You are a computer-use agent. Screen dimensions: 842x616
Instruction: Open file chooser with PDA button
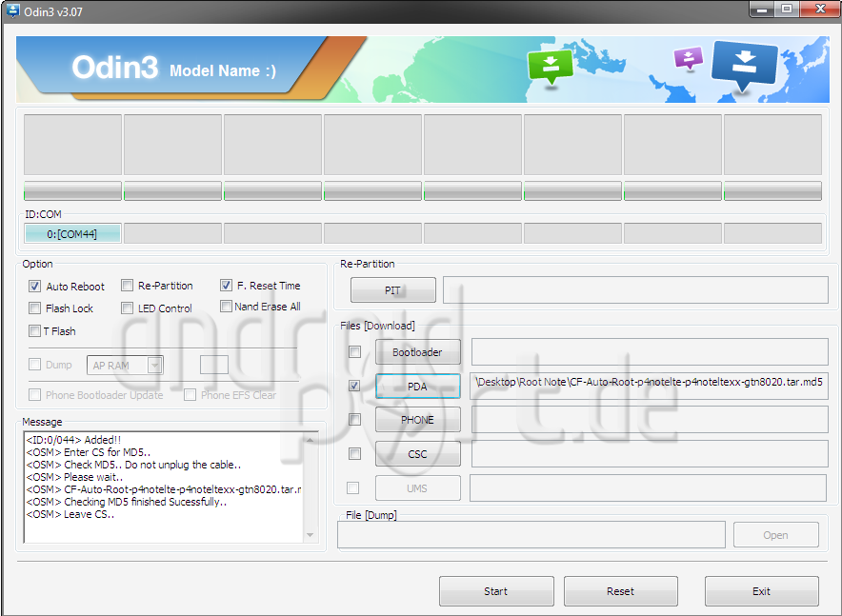417,387
